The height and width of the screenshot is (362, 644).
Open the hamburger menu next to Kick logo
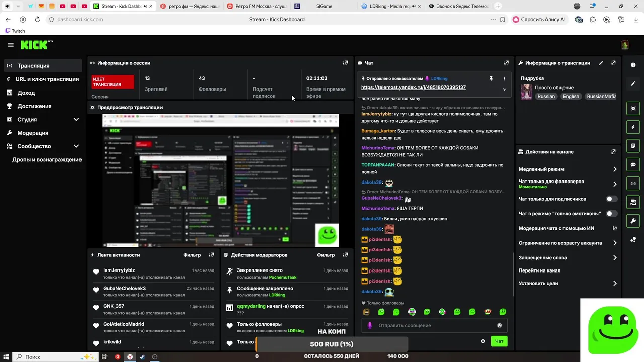pos(11,45)
